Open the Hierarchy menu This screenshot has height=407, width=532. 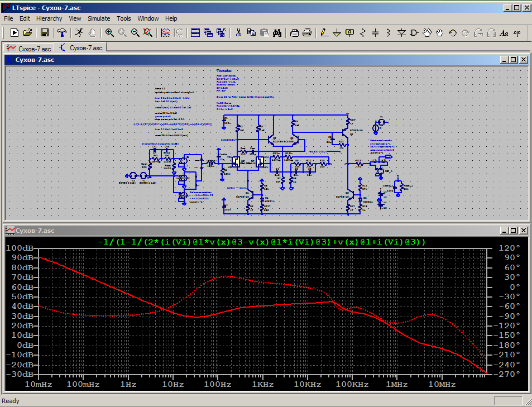(x=50, y=18)
